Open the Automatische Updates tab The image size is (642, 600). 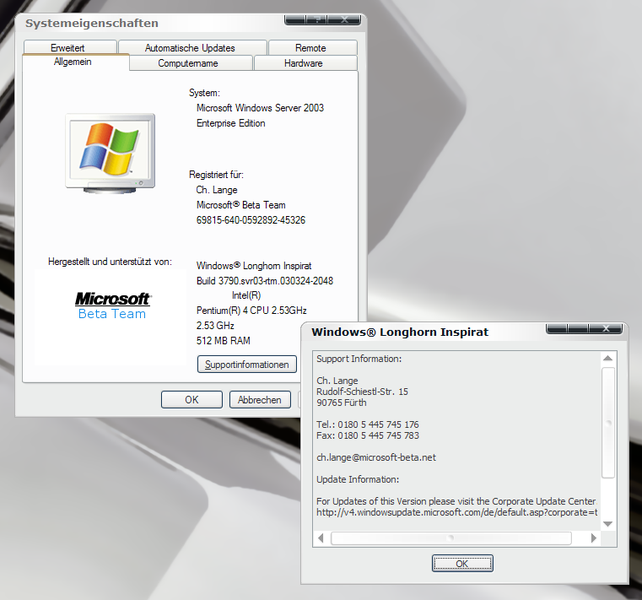point(190,48)
